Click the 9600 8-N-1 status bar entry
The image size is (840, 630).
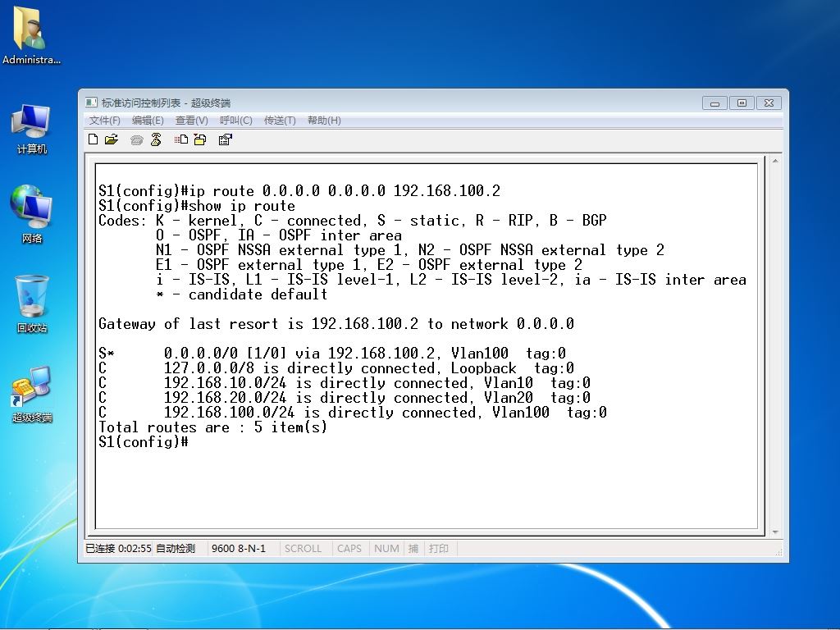[239, 549]
